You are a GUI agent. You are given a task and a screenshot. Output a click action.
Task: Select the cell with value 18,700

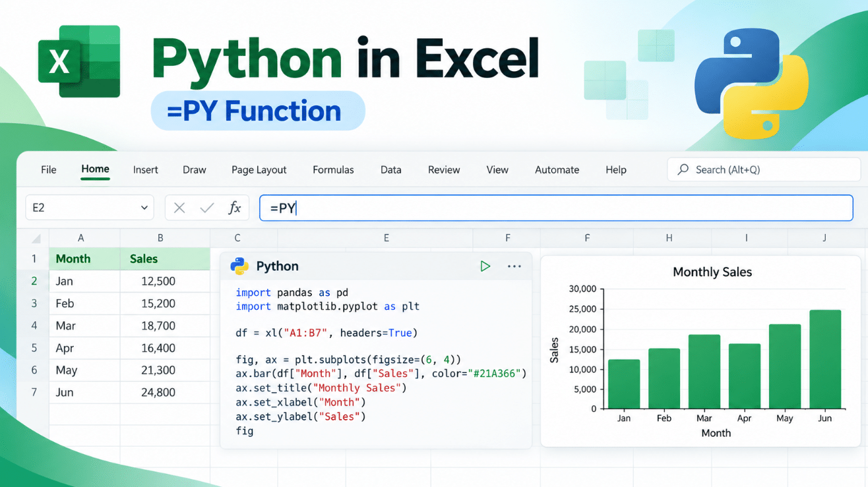(x=165, y=326)
